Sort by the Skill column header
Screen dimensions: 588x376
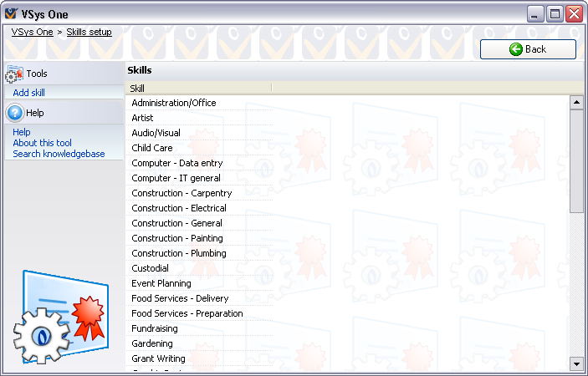click(x=199, y=88)
